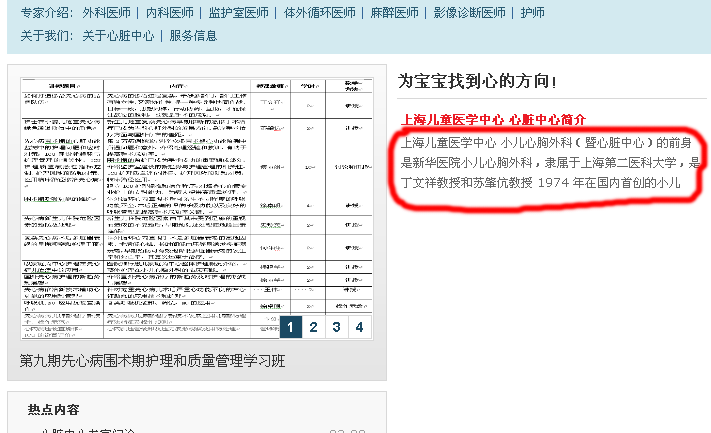Screen dimensions: 711x433
Task: Open the 影像诊断医师 expert link
Action: pyautogui.click(x=469, y=13)
